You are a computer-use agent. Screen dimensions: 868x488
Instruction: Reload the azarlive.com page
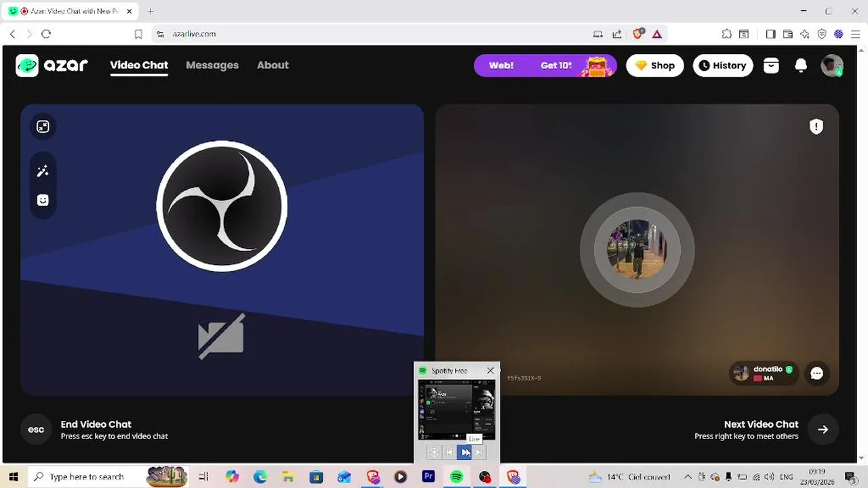pos(46,34)
